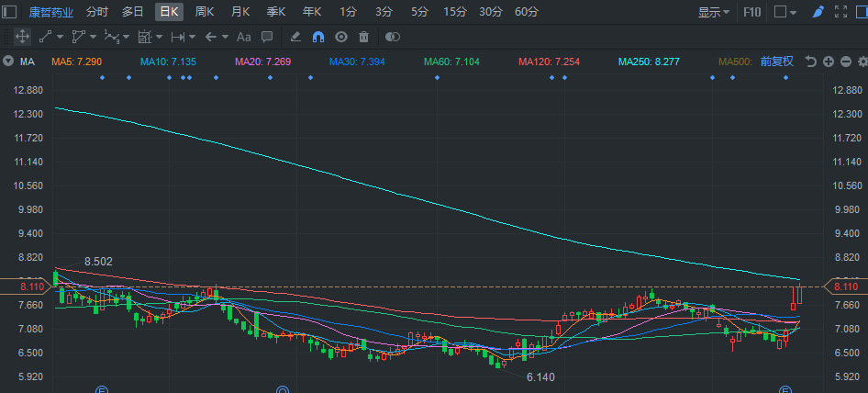Image resolution: width=868 pixels, height=393 pixels.
Task: Click the MA500 legend label
Action: (735, 62)
